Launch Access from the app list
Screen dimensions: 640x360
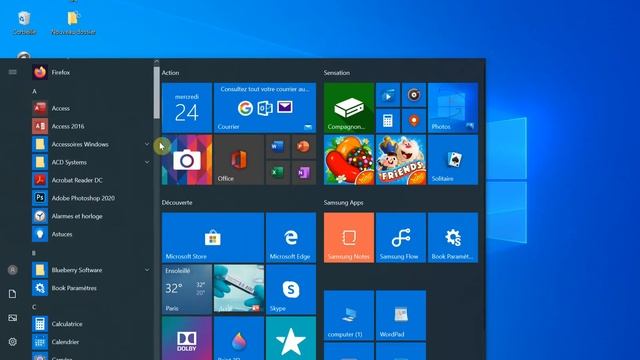[x=91, y=108]
